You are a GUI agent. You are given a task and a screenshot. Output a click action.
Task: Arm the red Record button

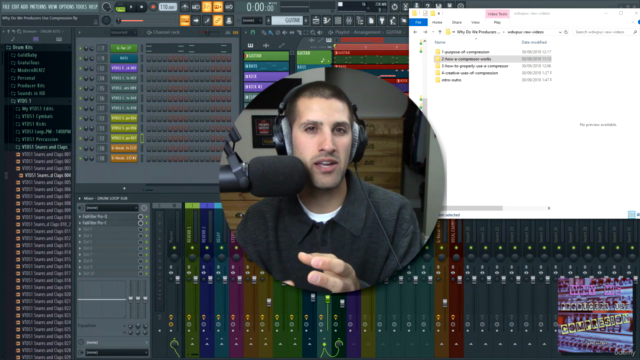(x=153, y=7)
